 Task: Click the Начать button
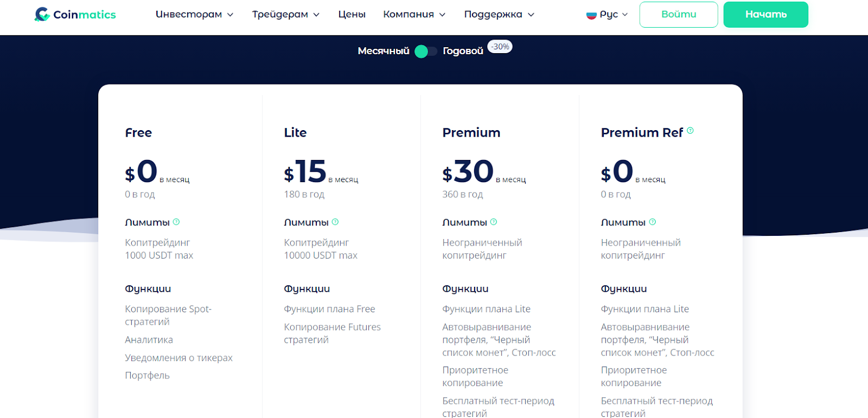[766, 15]
